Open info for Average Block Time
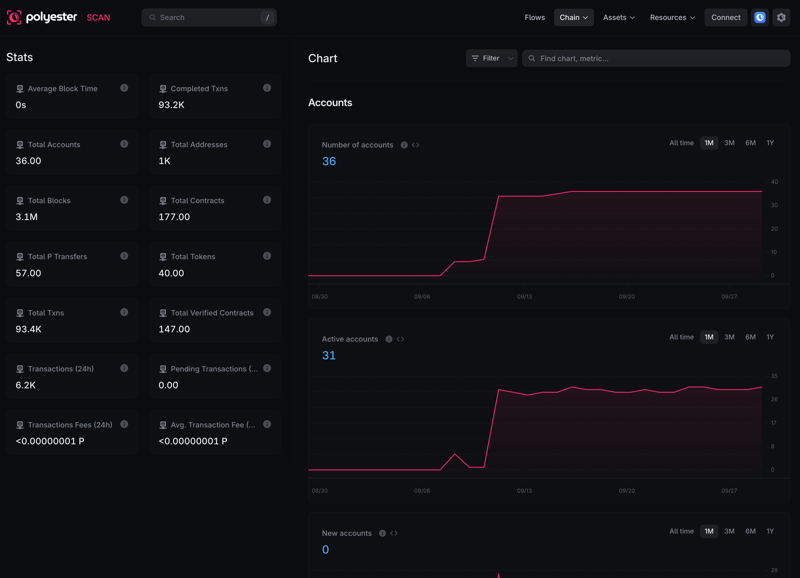This screenshot has width=800, height=578. tap(124, 88)
